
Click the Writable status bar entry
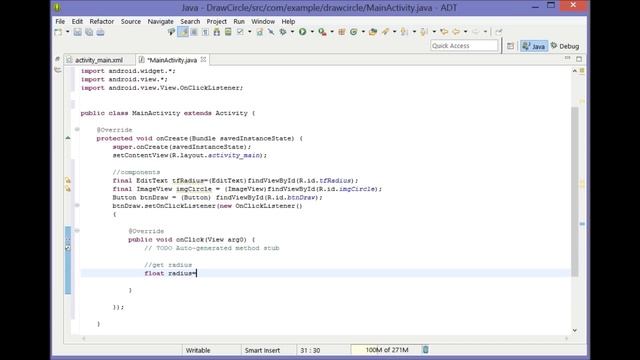(x=198, y=350)
